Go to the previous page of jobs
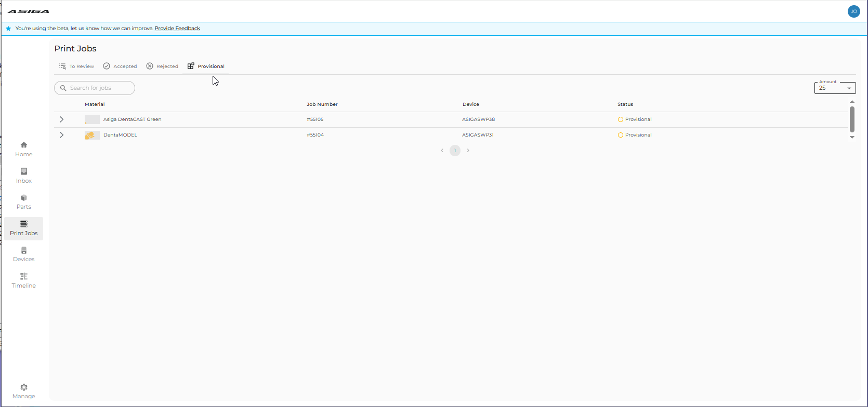 coord(442,151)
